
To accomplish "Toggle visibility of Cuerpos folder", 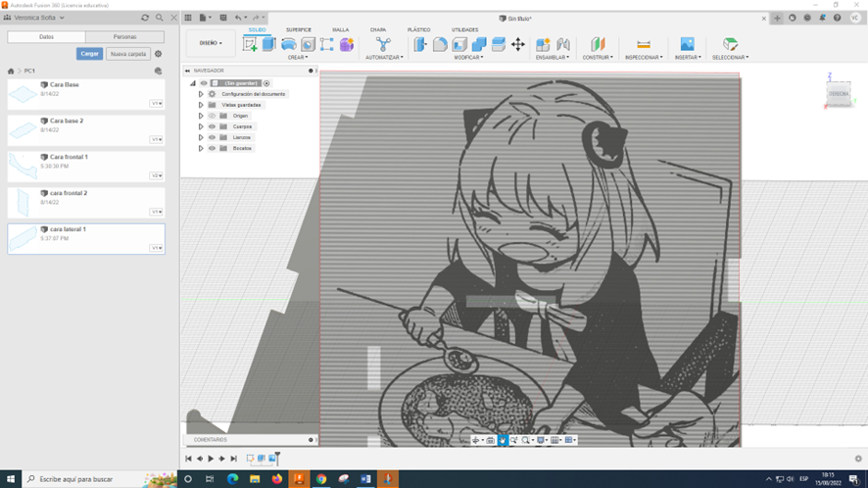I will coord(212,126).
